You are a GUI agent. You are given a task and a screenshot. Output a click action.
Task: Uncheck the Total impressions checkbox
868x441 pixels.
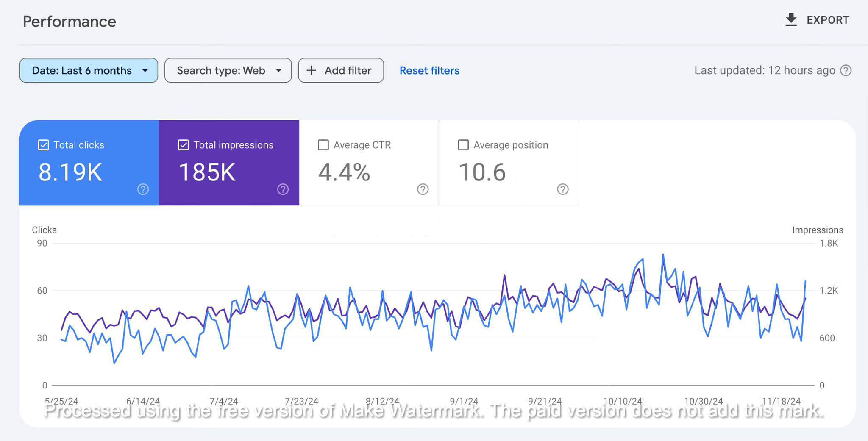point(183,145)
